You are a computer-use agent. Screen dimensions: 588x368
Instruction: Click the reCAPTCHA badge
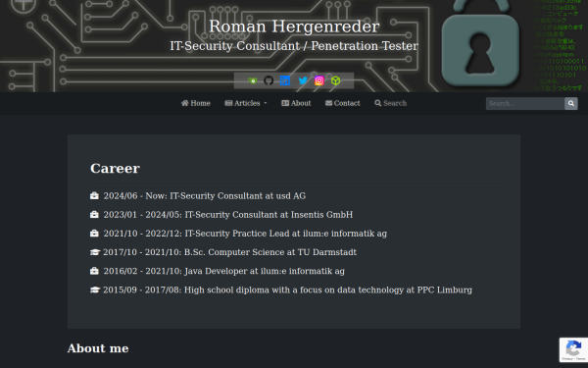[x=573, y=350]
